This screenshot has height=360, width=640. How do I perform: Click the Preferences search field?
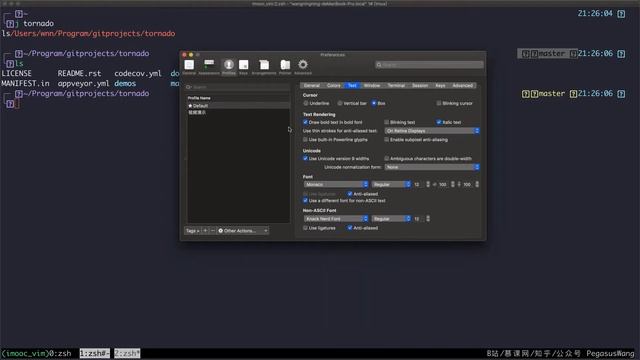[x=429, y=65]
